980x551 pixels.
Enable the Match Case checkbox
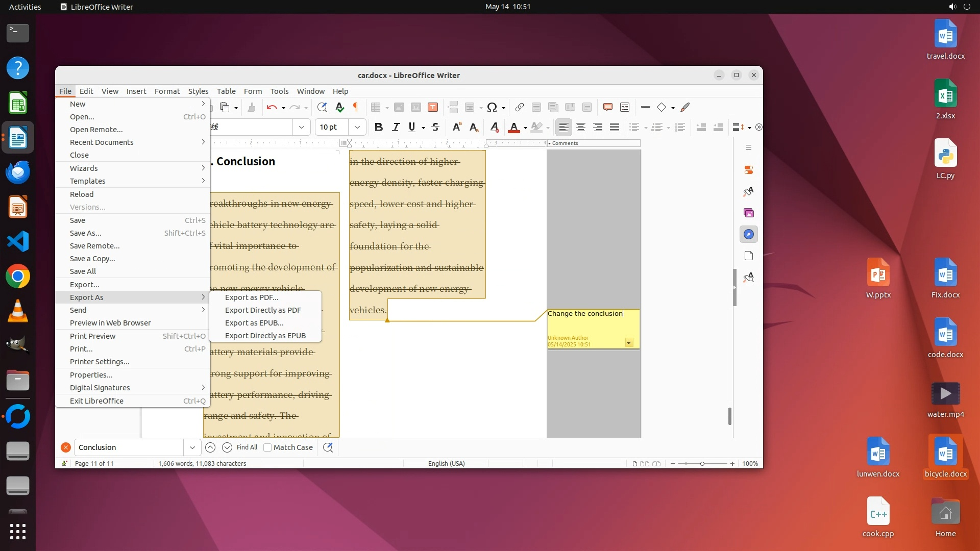coord(267,447)
